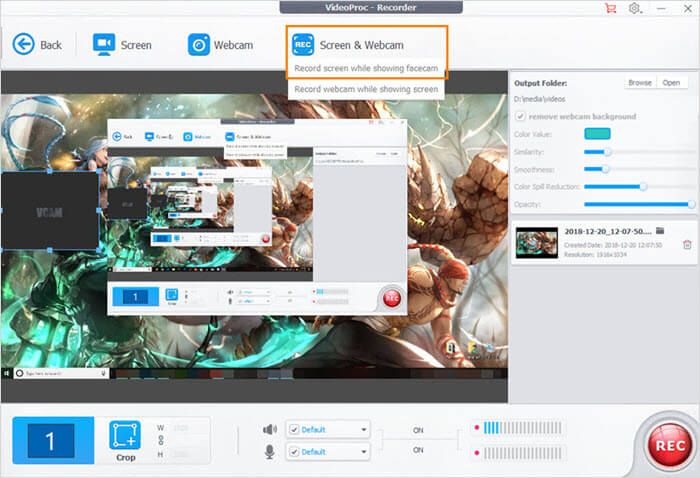The image size is (700, 478).
Task: Click the Open output folder button
Action: (x=671, y=83)
